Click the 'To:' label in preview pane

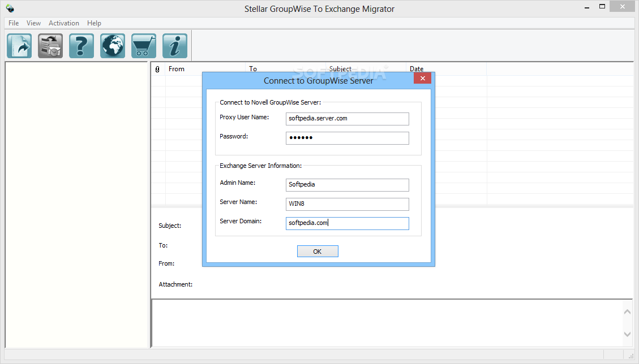click(x=163, y=245)
